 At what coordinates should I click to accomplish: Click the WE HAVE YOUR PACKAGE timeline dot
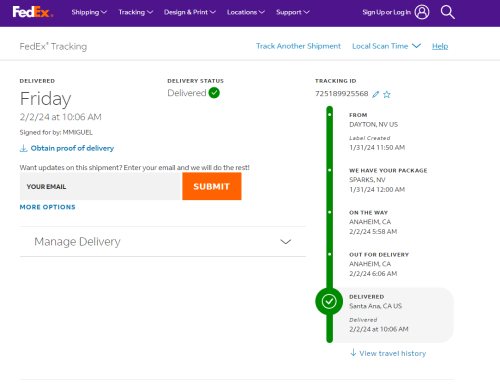point(330,170)
